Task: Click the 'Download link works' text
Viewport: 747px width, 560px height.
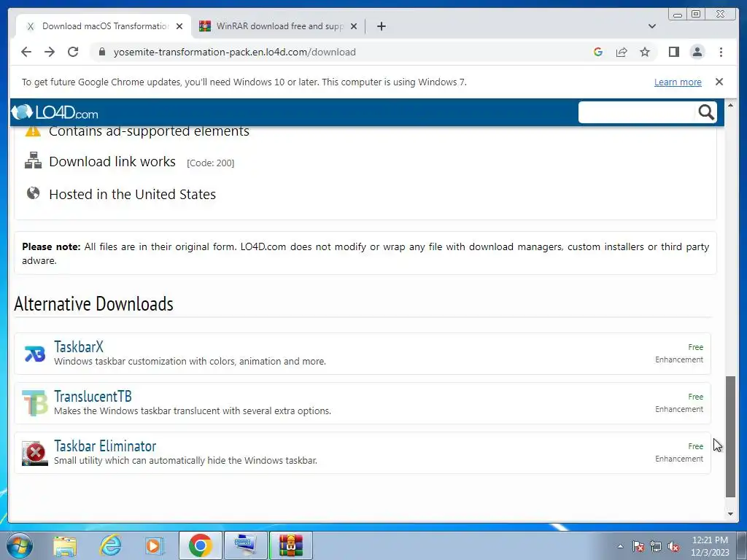Action: (112, 161)
